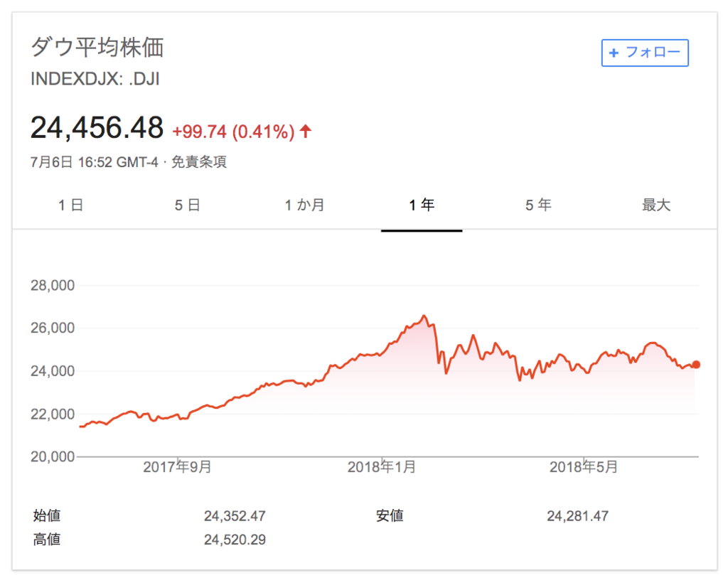This screenshot has height=578, width=728.
Task: Click the current price 24,456.48
Action: [97, 127]
